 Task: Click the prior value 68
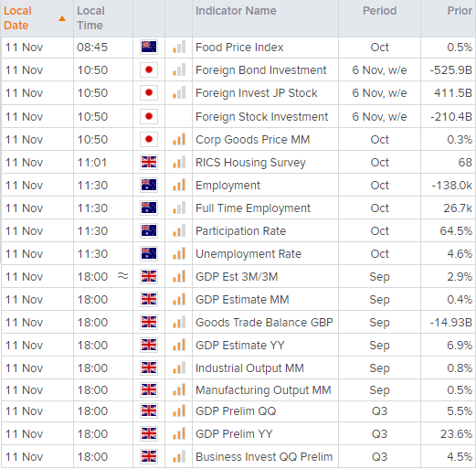(465, 163)
